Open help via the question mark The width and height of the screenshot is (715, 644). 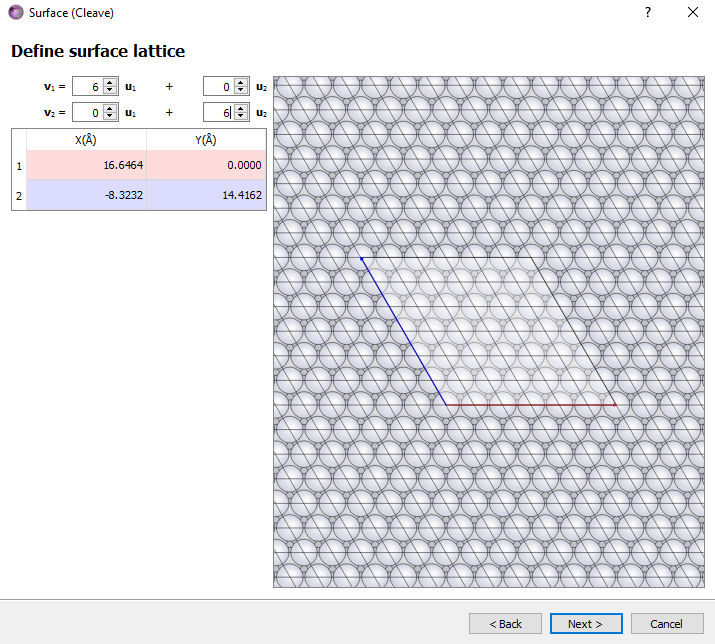[x=648, y=12]
